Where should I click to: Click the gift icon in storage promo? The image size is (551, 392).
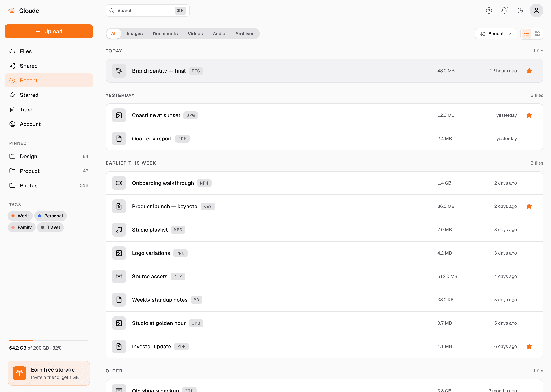point(20,373)
